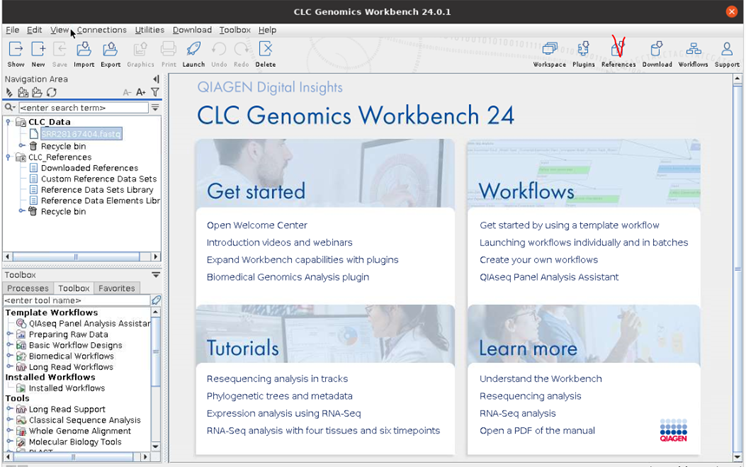Viewport: 746px width, 467px height.
Task: Open the File menu
Action: click(x=12, y=30)
